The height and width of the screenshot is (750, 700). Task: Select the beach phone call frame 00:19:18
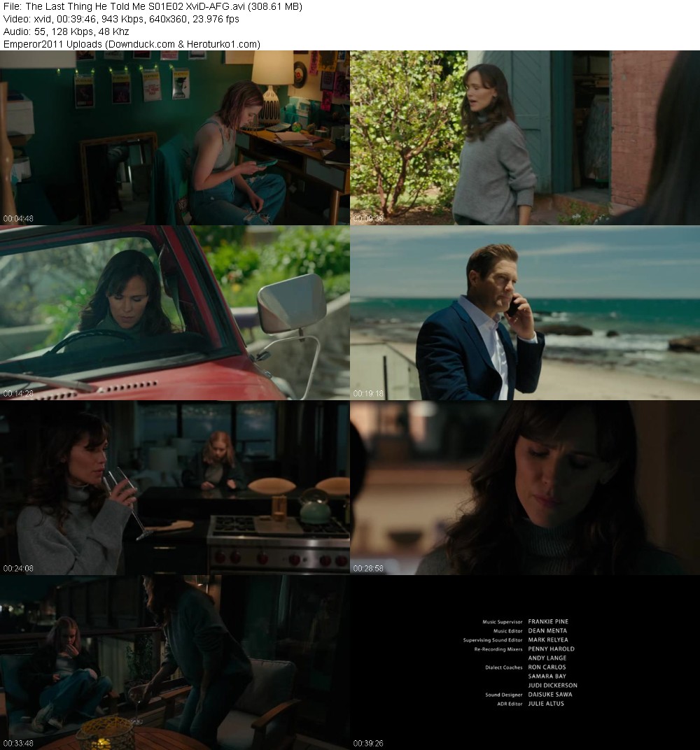pos(525,312)
